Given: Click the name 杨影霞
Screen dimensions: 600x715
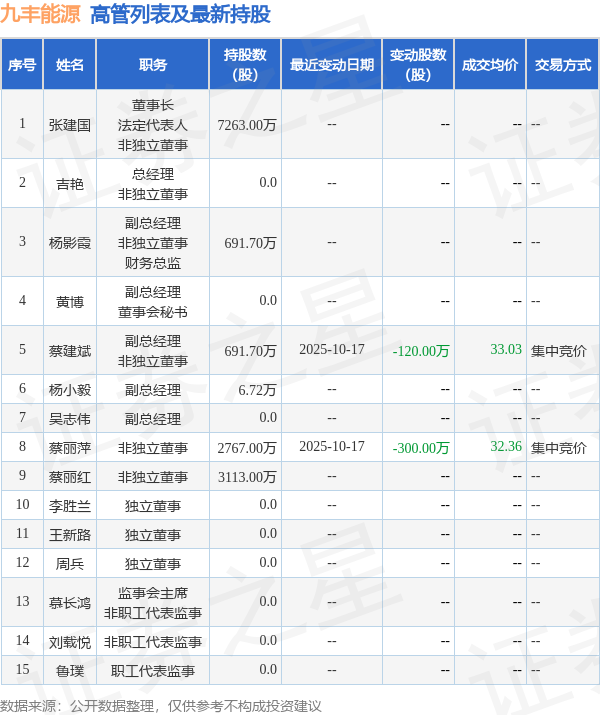Looking at the screenshot, I should pyautogui.click(x=70, y=243).
